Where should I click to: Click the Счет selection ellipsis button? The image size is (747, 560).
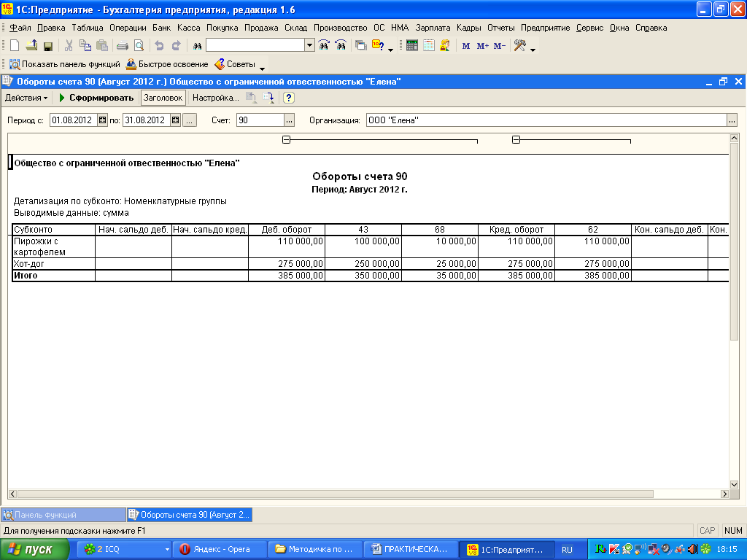tap(289, 120)
